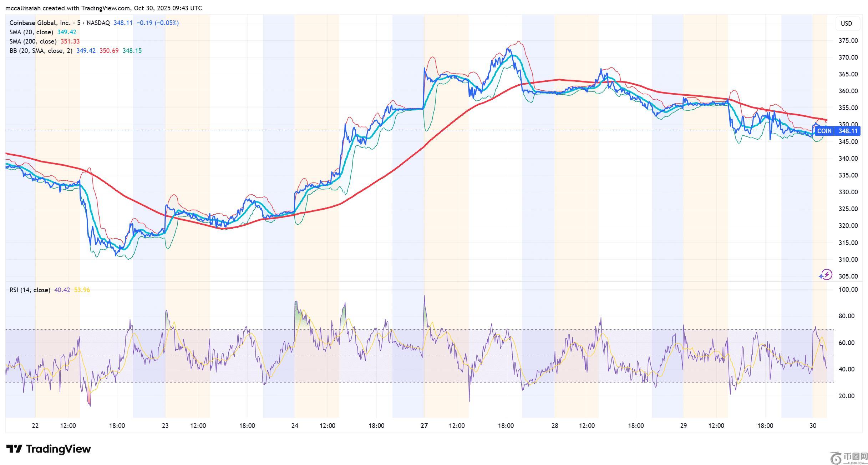Image resolution: width=868 pixels, height=465 pixels.
Task: Click date label 27 on time axis
Action: click(x=424, y=426)
